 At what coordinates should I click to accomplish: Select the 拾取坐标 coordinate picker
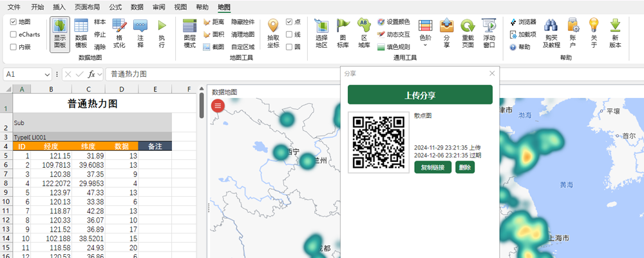[273, 34]
